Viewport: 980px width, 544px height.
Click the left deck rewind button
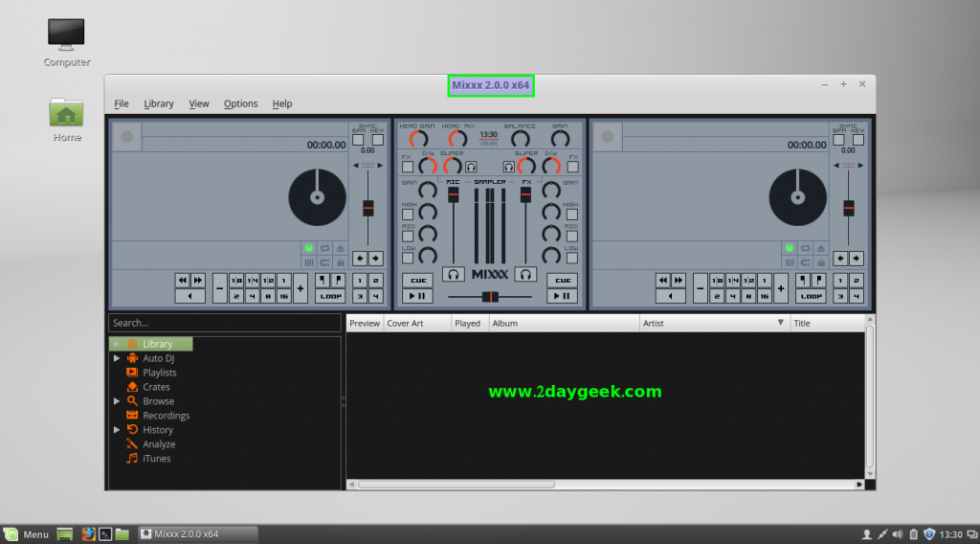point(182,280)
